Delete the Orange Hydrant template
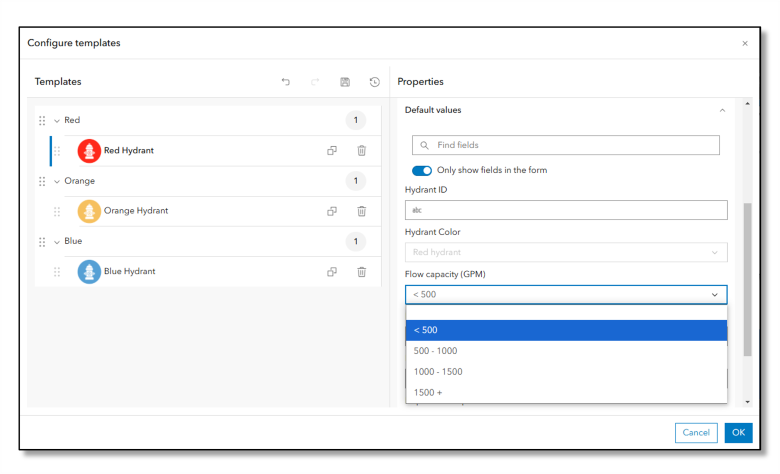The height and width of the screenshot is (474, 780). (x=362, y=211)
